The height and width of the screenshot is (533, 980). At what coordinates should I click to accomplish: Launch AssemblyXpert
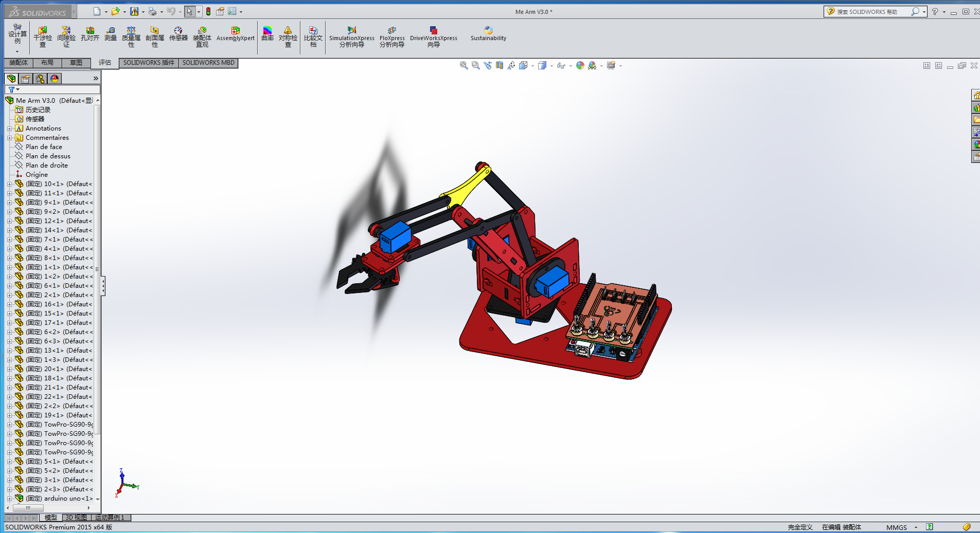tap(235, 36)
